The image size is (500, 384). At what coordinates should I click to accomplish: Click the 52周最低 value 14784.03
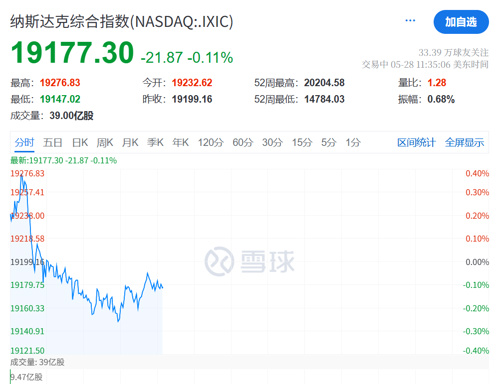[324, 99]
